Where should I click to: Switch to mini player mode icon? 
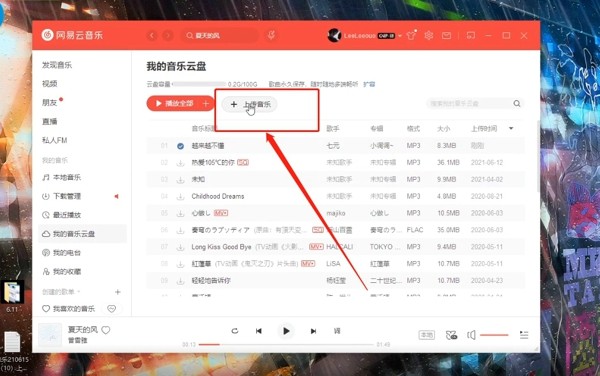[x=471, y=36]
